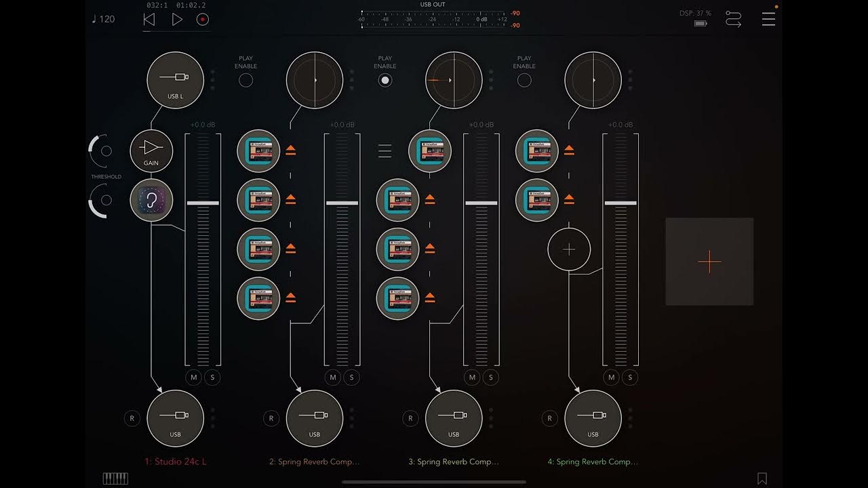Arm record R on channel 3
Screen dimensions: 868x488
(410, 419)
